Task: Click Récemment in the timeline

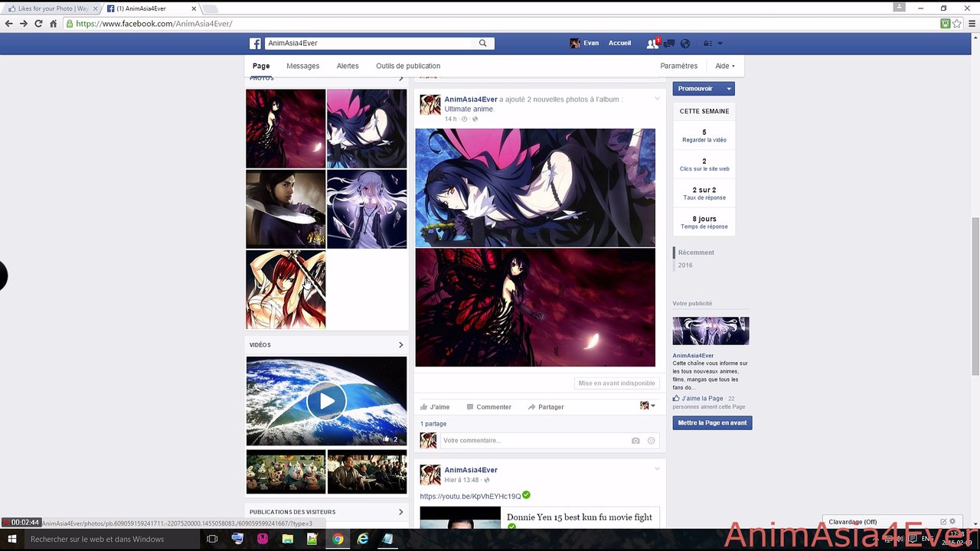Action: click(x=696, y=253)
